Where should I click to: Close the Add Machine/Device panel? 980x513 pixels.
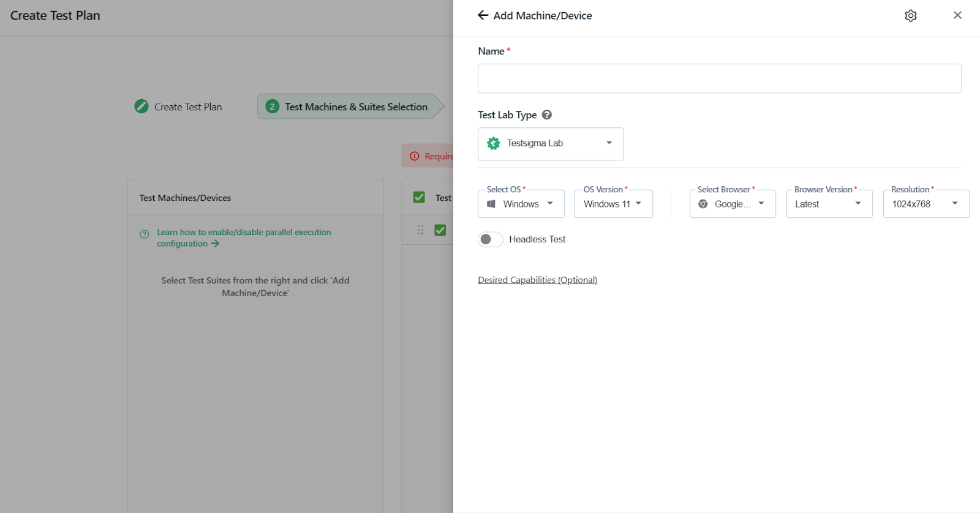(x=957, y=15)
